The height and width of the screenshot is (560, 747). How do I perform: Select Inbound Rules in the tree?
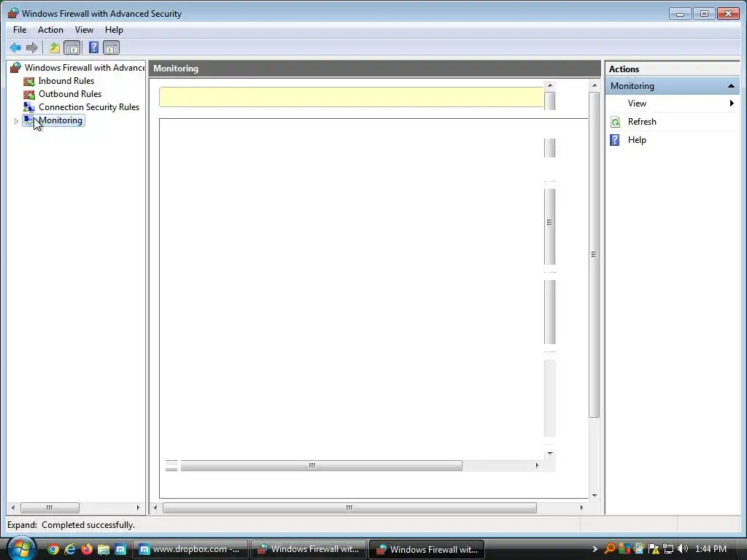(66, 81)
